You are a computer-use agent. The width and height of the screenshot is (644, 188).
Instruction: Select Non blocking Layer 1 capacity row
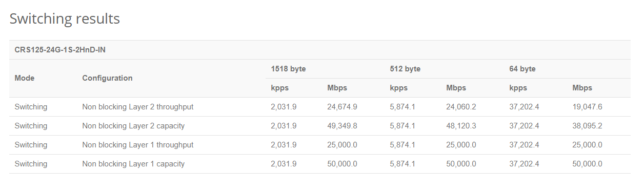click(x=320, y=164)
